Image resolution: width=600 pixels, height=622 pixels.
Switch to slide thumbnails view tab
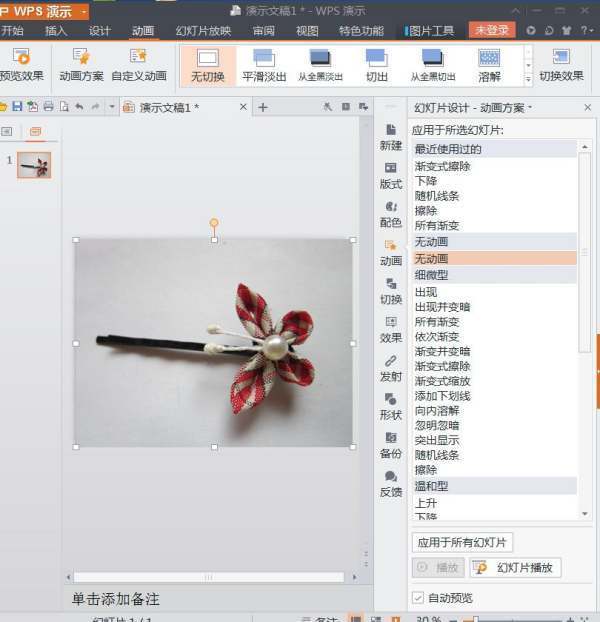click(x=35, y=131)
